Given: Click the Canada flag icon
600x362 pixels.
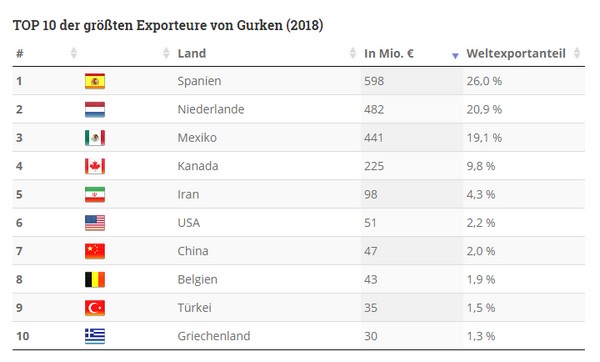Looking at the screenshot, I should tap(95, 166).
